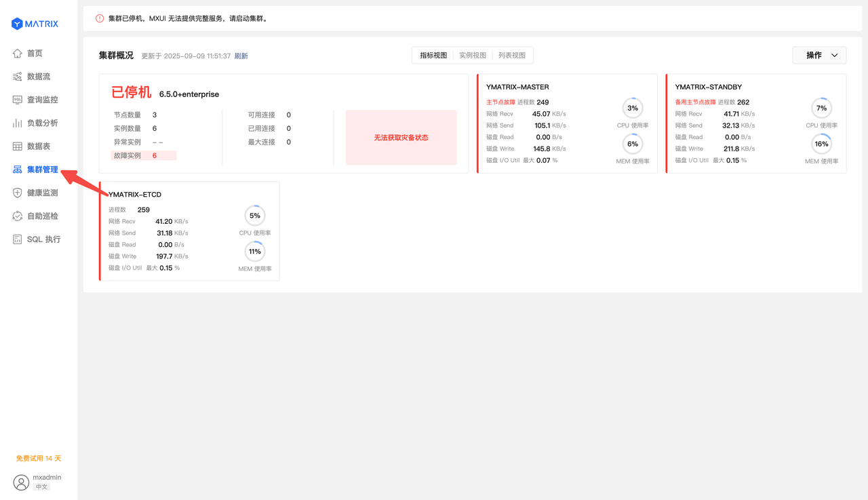The image size is (868, 500).
Task: Click 磁盘 Write 211.8 KB/s on STANDBY card
Action: coord(715,149)
